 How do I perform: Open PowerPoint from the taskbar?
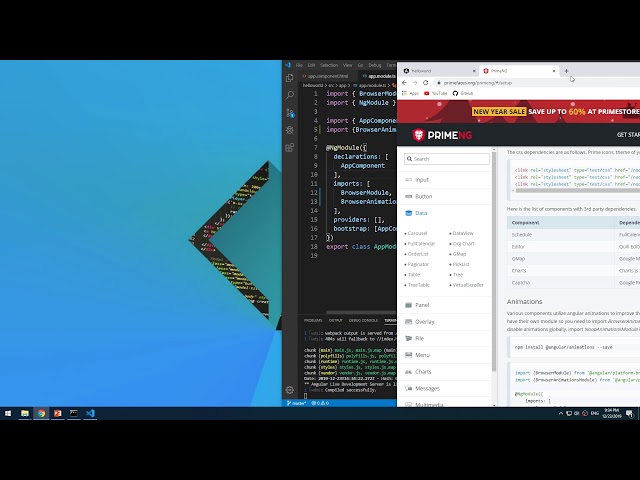click(x=58, y=413)
